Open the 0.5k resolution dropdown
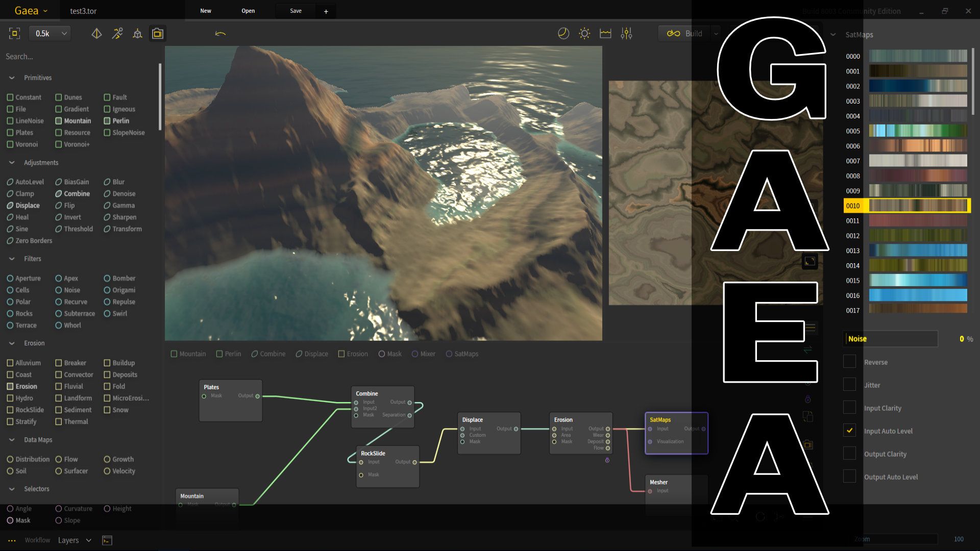Viewport: 980px width, 551px height. (50, 34)
